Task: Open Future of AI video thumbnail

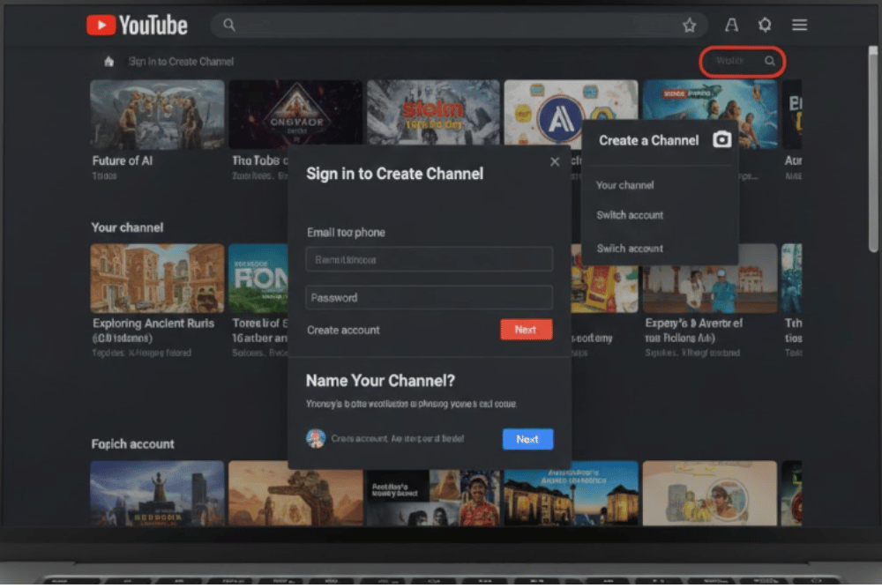Action: 157,115
